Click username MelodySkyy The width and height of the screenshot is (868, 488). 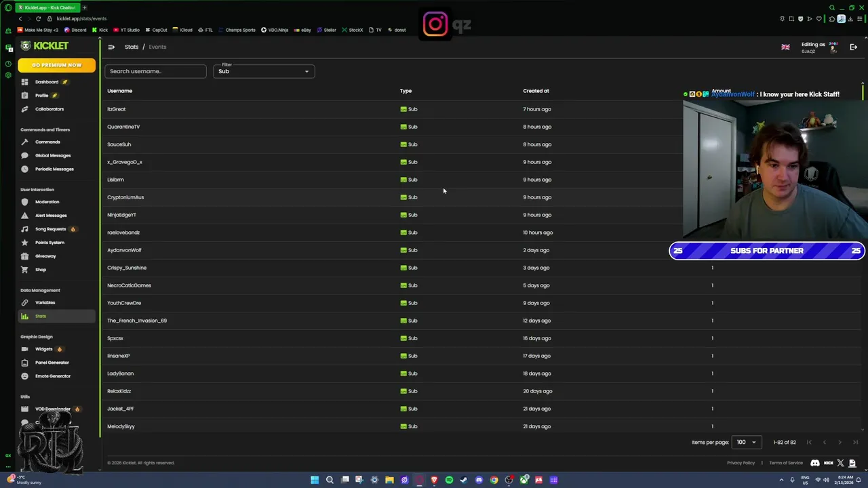121,426
